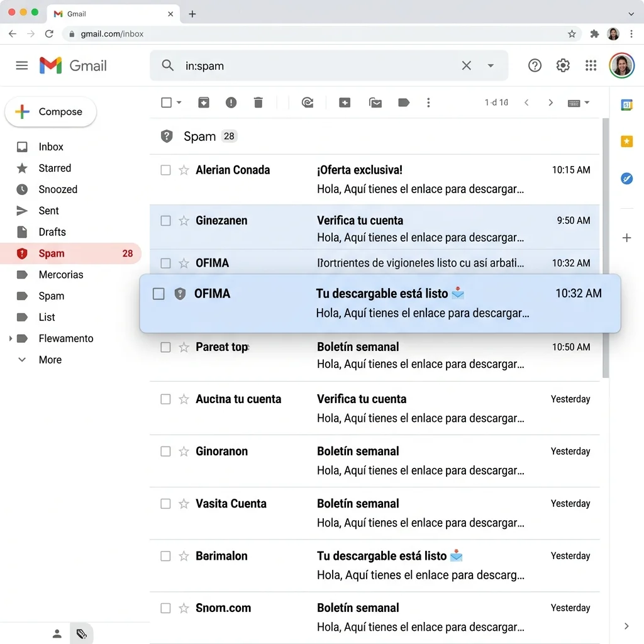Open the Google account avatar in Gmail header
This screenshot has width=644, height=644.
[621, 65]
